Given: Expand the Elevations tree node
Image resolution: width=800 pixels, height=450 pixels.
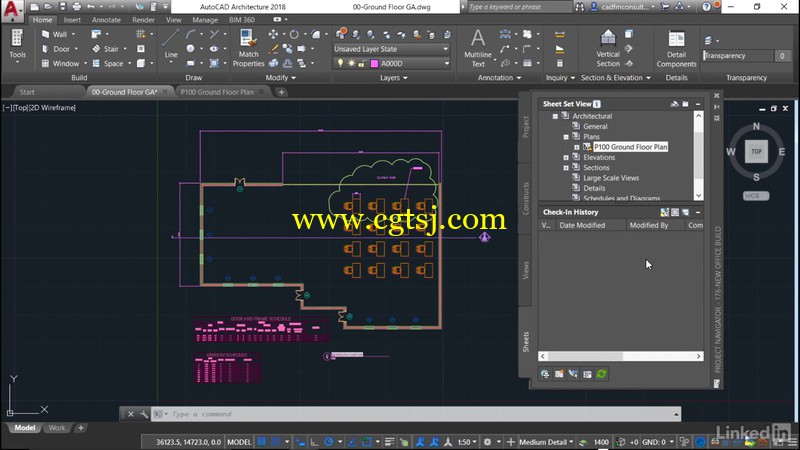Looking at the screenshot, I should [566, 158].
